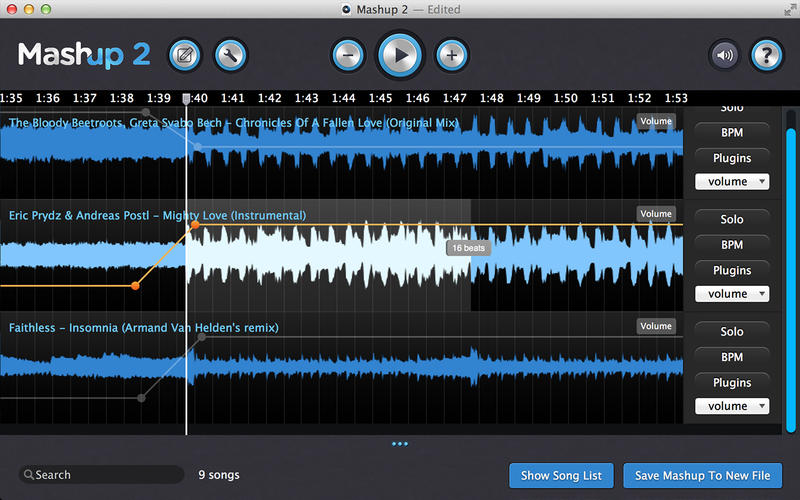Open the volume dropdown on Bloody Beetroots track

[x=732, y=182]
